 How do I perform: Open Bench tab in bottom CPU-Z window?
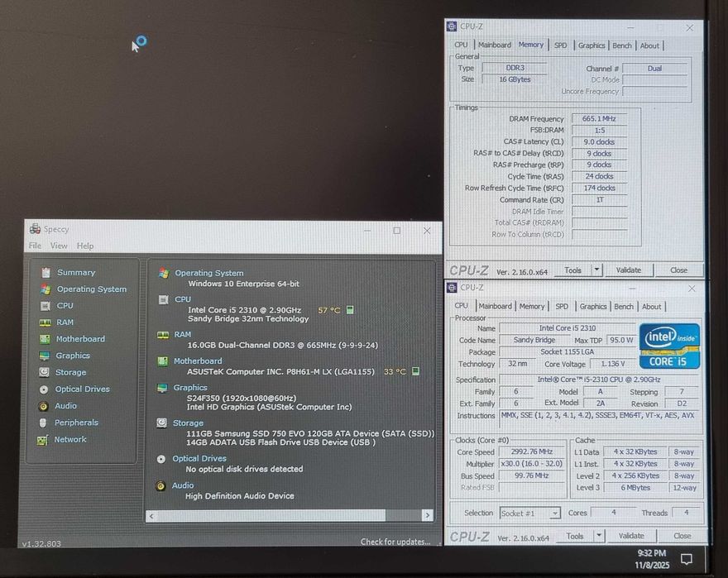(x=624, y=307)
